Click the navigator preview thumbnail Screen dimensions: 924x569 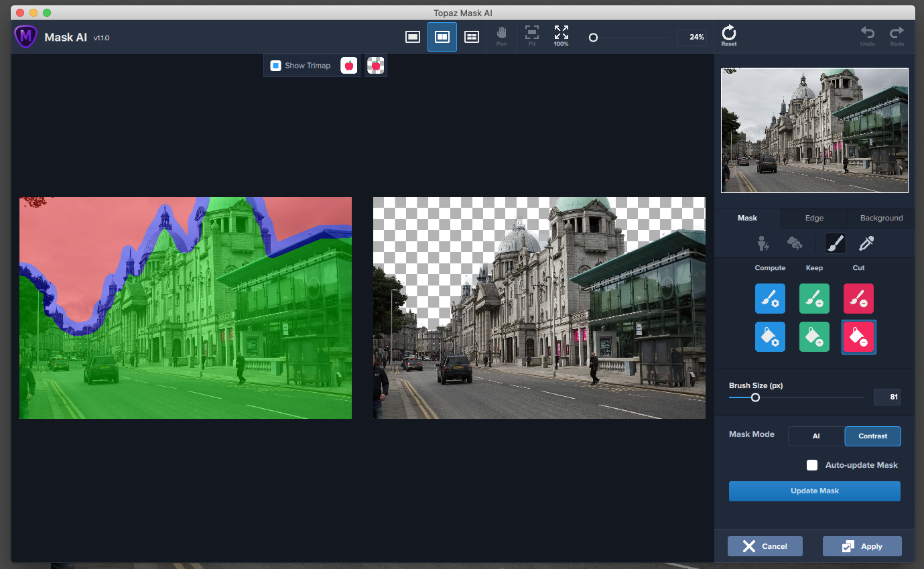tap(815, 130)
